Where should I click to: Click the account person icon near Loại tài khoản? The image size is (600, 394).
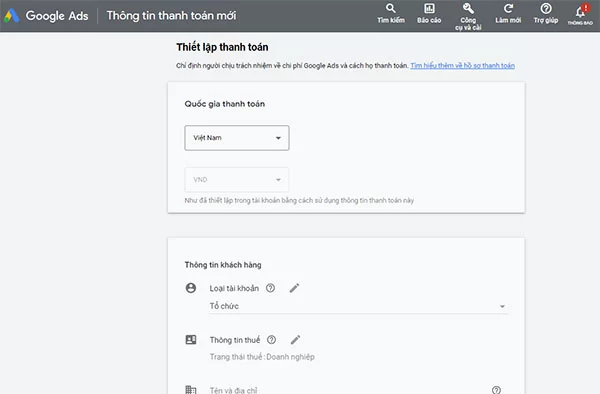[191, 288]
